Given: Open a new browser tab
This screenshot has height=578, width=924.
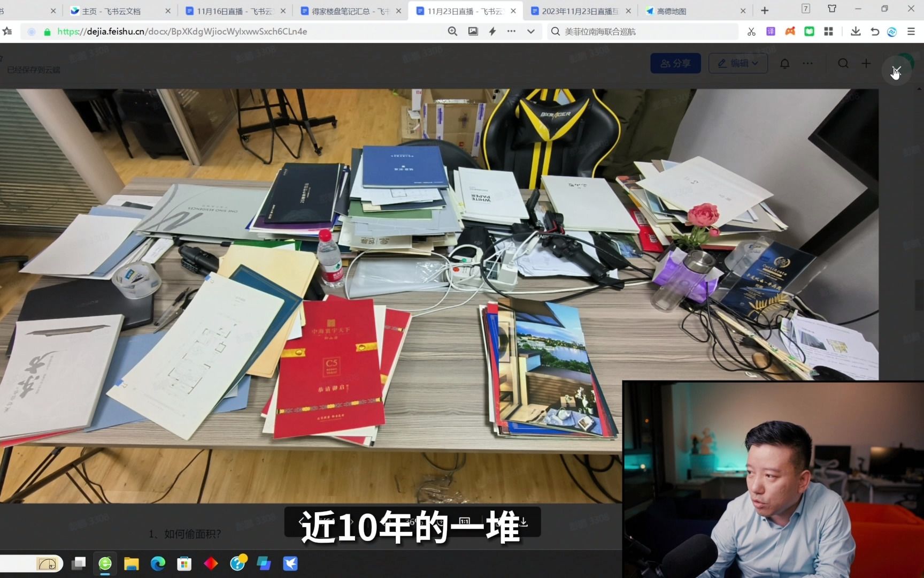Looking at the screenshot, I should click(x=765, y=11).
